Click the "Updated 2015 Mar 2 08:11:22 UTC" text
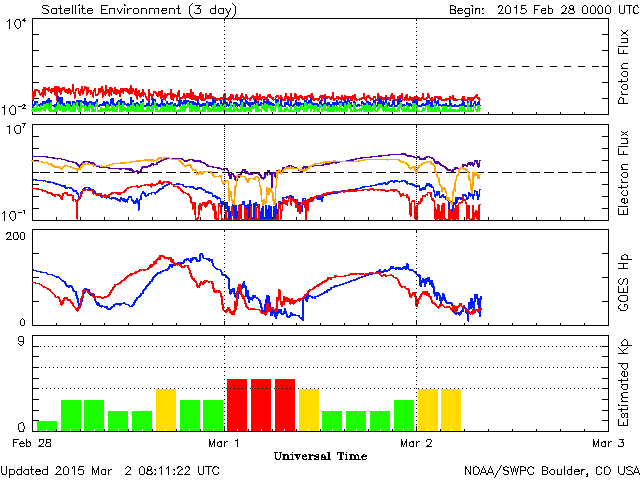Viewport: 640px width, 480px height. [110, 471]
